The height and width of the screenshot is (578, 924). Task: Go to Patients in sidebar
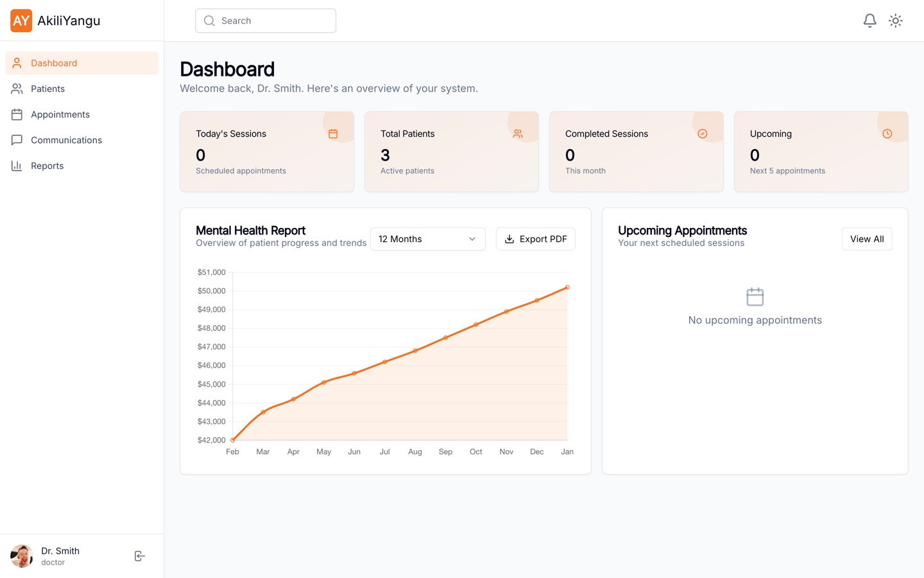click(81, 89)
